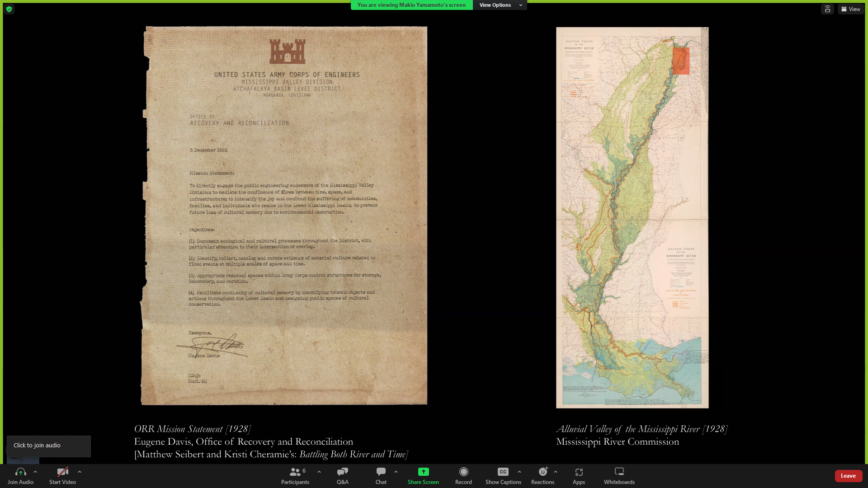
Task: Click the Army Corps castle logo on the letter
Action: click(288, 51)
